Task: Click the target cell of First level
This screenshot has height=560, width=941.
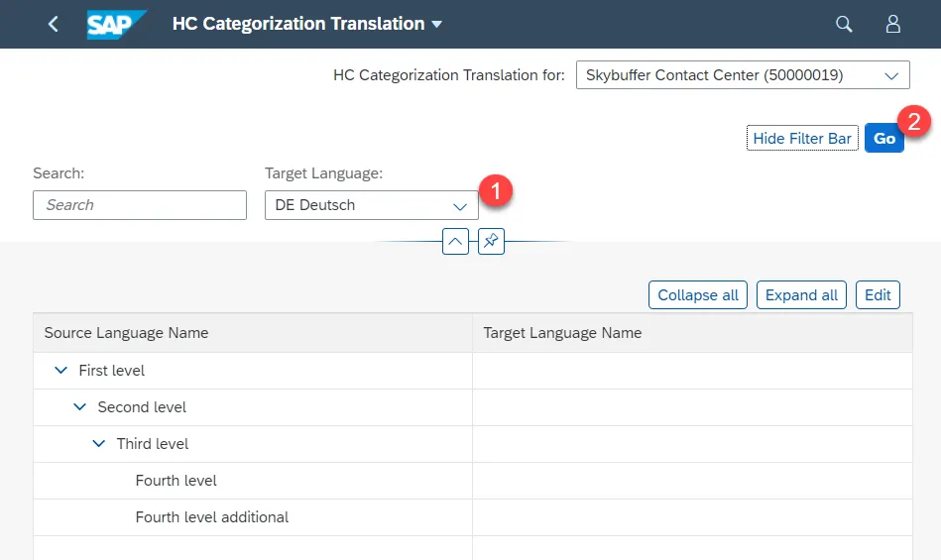Action: [692, 371]
